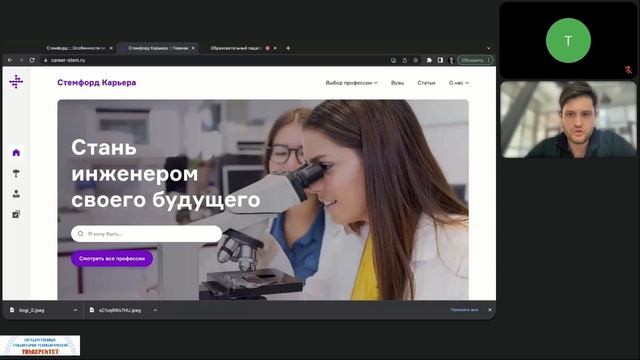The height and width of the screenshot is (360, 640).
Task: Open a new browser tab with plus
Action: coord(288,48)
